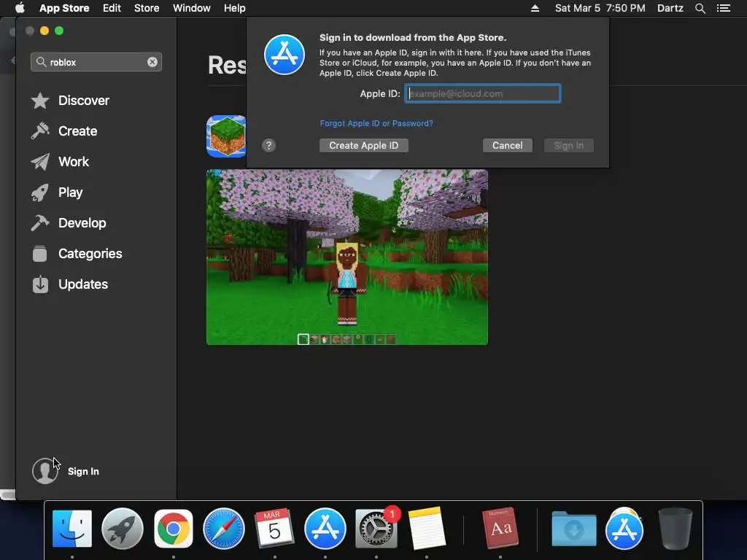Image resolution: width=747 pixels, height=560 pixels.
Task: Cancel the sign in dialog
Action: coord(508,145)
